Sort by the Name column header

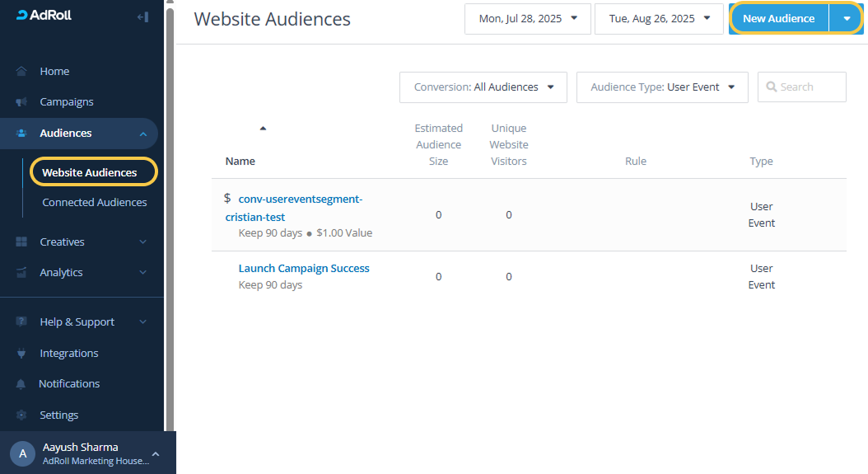pyautogui.click(x=240, y=162)
